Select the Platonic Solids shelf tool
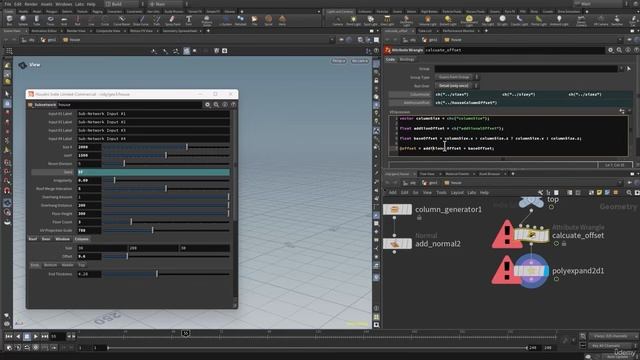 pos(207,20)
